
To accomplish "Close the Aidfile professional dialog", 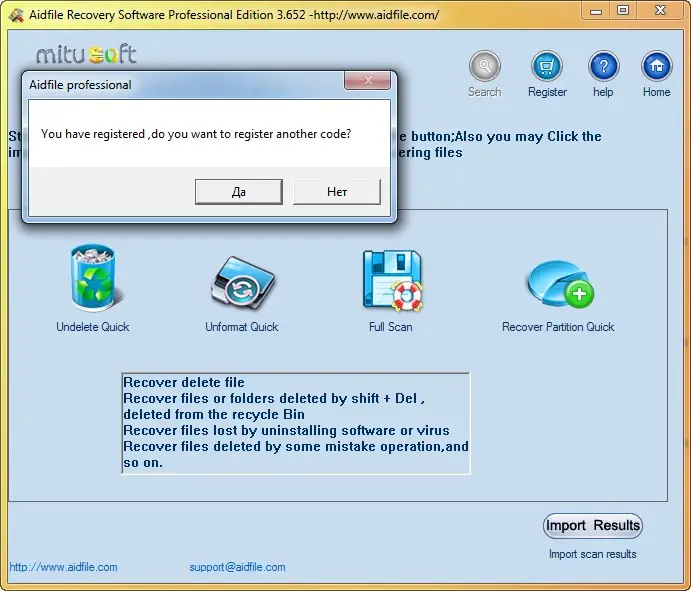I will pos(368,81).
